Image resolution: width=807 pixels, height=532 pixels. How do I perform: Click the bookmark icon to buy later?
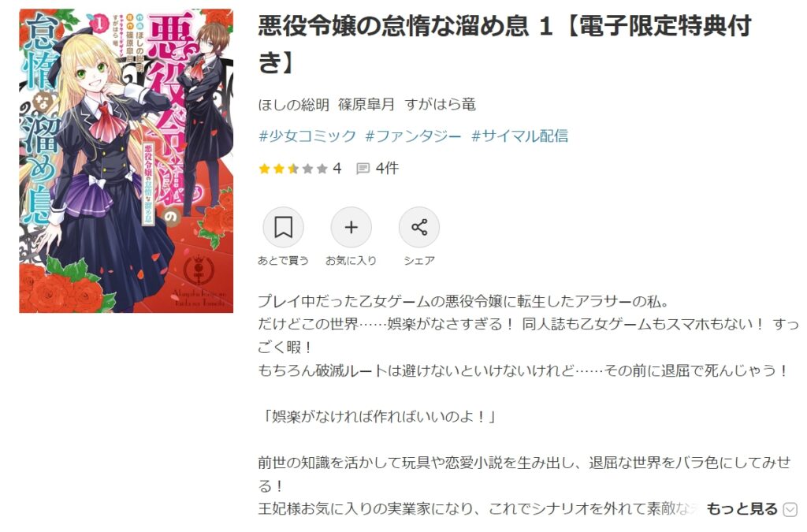(x=283, y=227)
